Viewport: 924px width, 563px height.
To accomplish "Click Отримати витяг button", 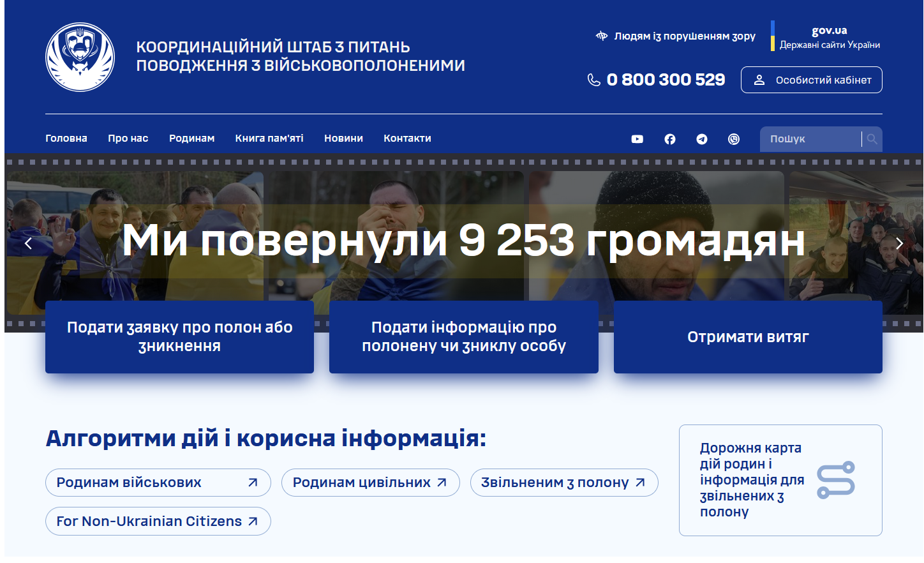I will click(748, 337).
